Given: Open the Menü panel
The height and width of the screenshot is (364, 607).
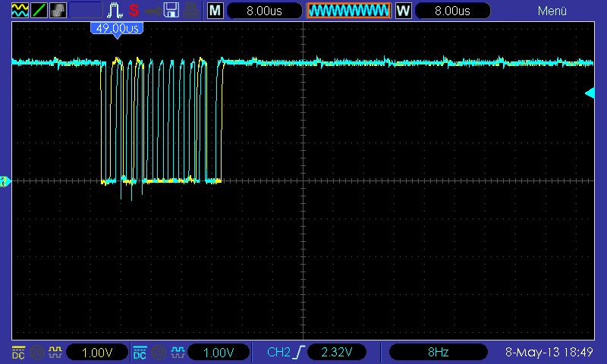Looking at the screenshot, I should (552, 11).
